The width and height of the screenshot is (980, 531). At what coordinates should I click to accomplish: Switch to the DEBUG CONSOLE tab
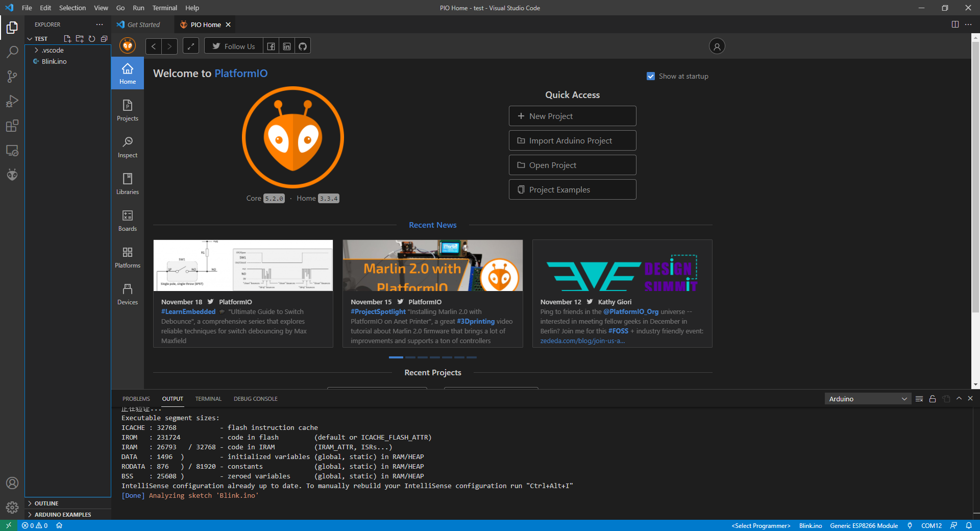click(x=256, y=399)
